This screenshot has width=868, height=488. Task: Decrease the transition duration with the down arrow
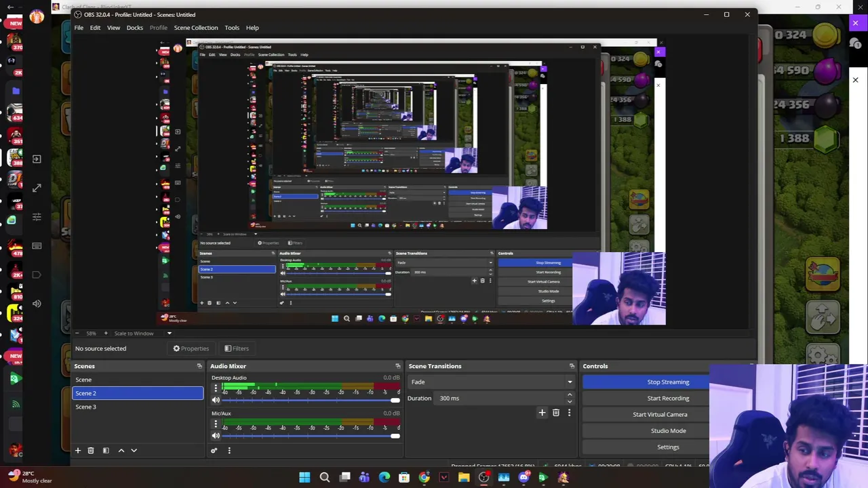[570, 401]
